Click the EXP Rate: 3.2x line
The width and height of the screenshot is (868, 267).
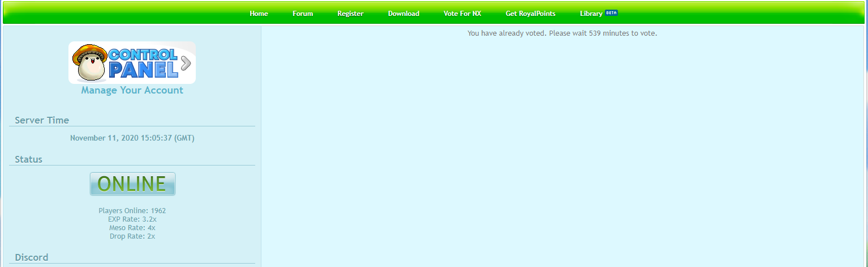132,219
